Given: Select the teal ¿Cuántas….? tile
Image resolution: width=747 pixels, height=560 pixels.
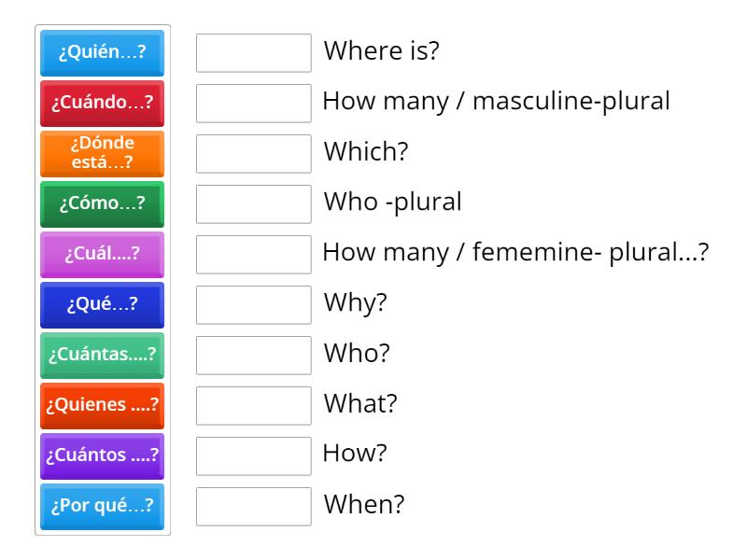Looking at the screenshot, I should (x=103, y=355).
